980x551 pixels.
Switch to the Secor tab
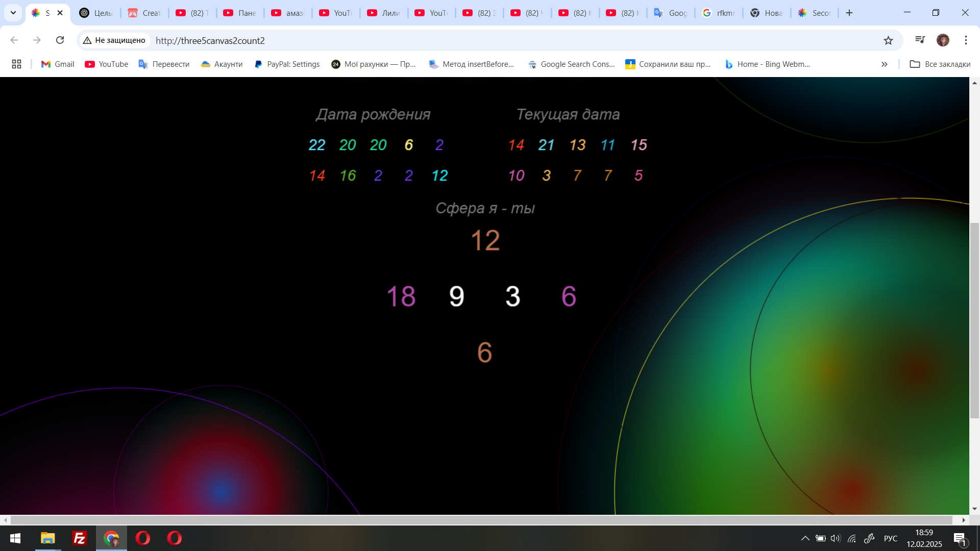tap(815, 13)
